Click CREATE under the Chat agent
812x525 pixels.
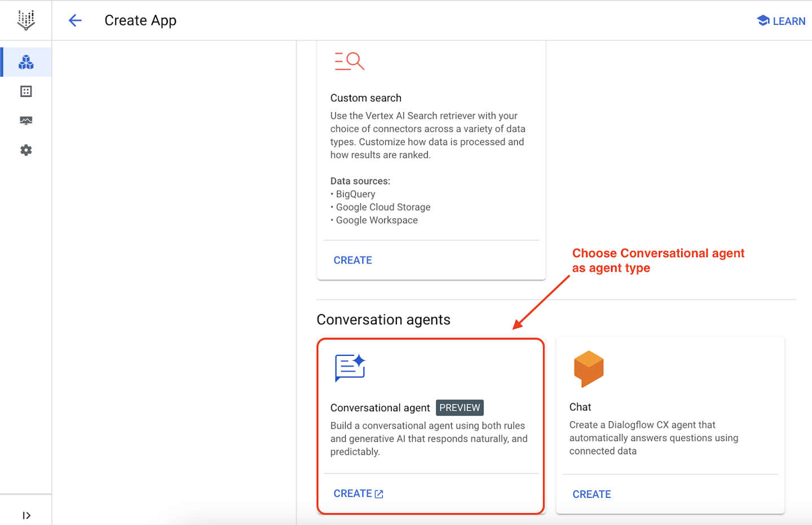(592, 494)
